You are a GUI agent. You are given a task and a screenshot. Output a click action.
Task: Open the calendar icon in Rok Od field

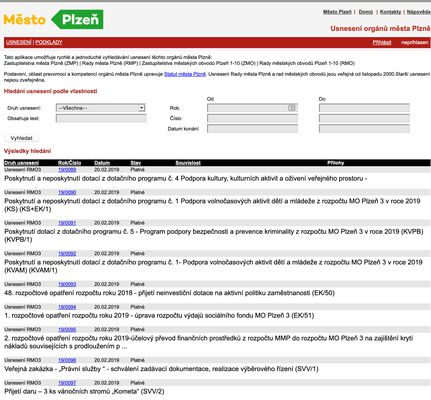292,108
